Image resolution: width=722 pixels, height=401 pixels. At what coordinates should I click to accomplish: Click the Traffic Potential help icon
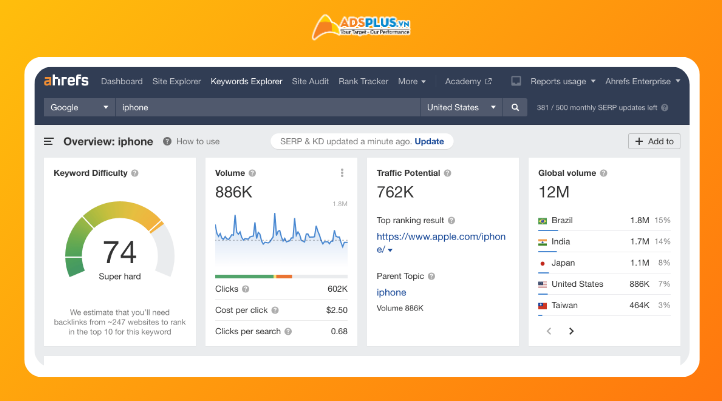point(448,173)
